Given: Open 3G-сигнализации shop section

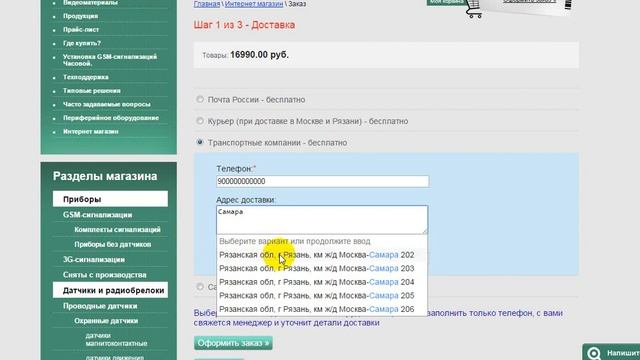Looking at the screenshot, I should [x=94, y=260].
